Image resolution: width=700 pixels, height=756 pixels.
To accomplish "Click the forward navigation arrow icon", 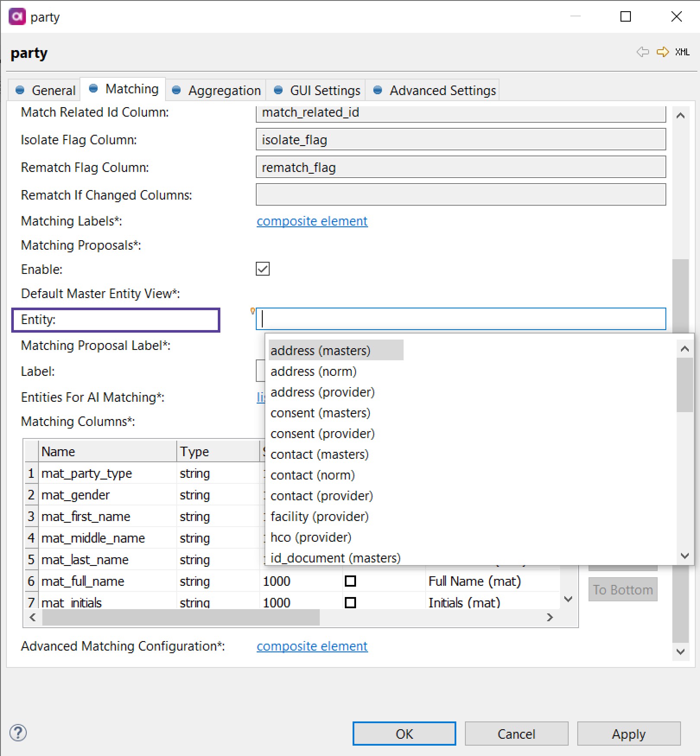I will click(x=662, y=52).
